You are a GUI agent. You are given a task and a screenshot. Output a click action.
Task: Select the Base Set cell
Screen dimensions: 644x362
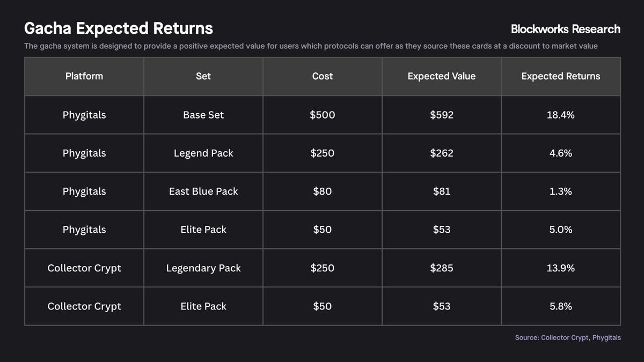[x=203, y=115]
